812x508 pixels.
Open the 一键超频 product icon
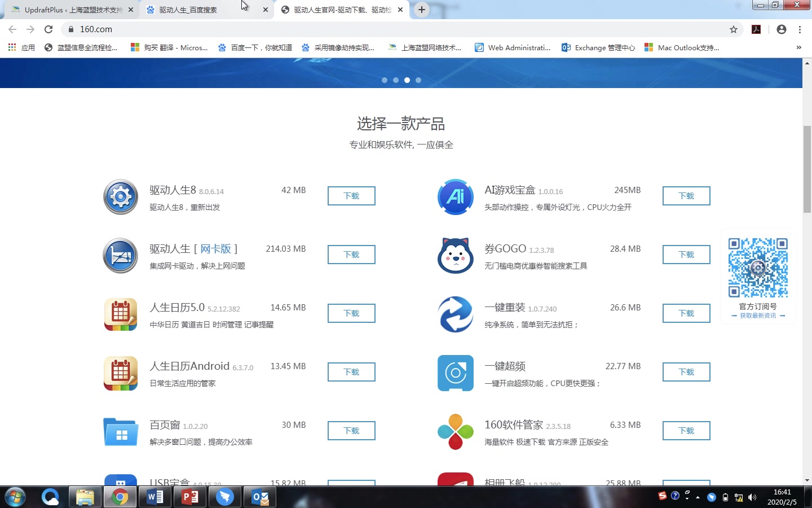[456, 373]
